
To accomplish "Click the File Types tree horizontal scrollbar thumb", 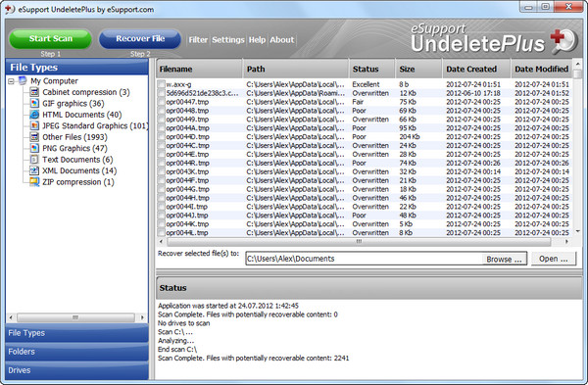I will tap(75, 317).
